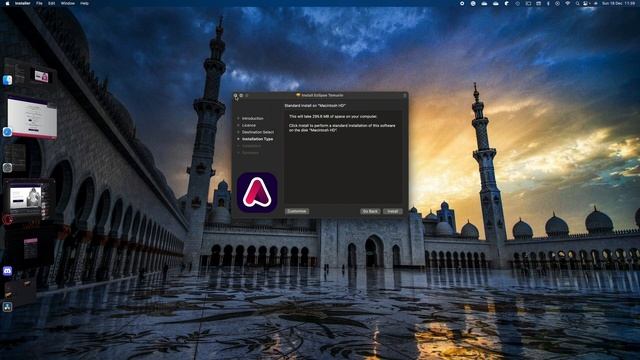
Task: Click the Install button
Action: coord(393,211)
